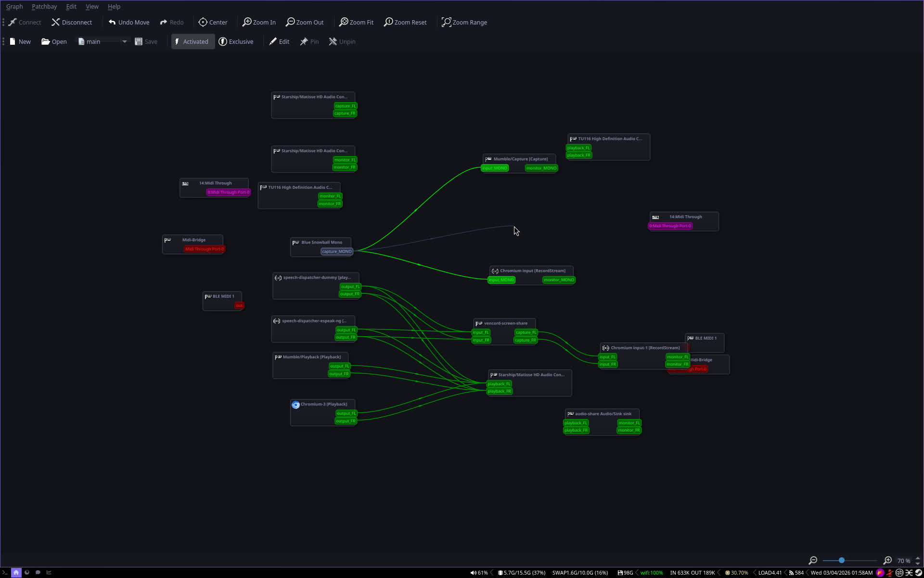Undo the last node move

pos(129,22)
